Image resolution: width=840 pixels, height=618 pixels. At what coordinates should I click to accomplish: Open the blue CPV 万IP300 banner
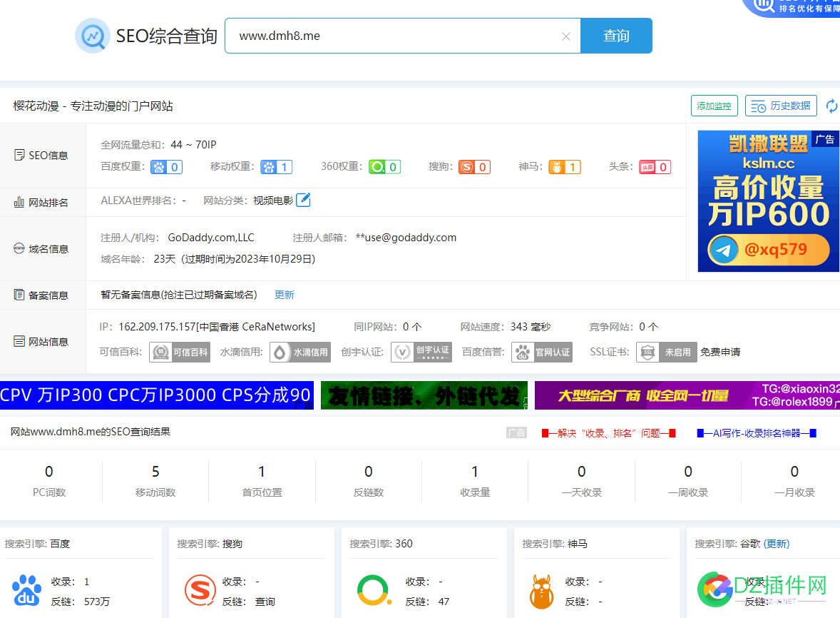pyautogui.click(x=156, y=395)
